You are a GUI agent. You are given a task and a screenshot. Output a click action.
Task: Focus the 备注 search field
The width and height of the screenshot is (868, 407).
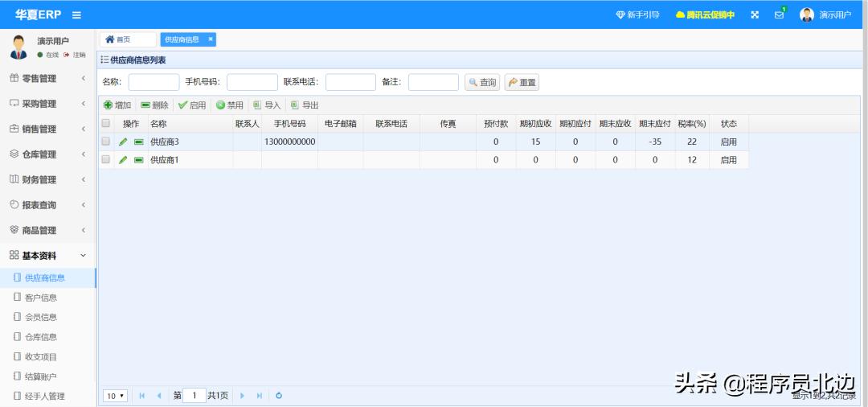point(433,83)
